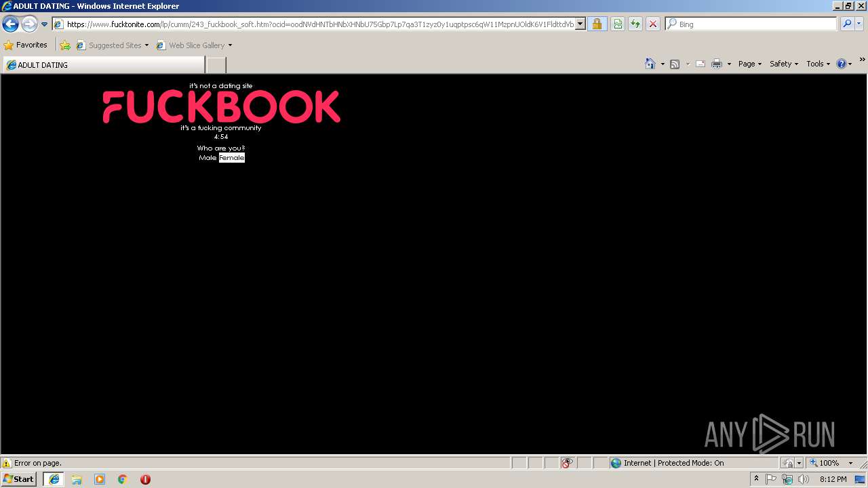
Task: Go forward with the Forward arrow button
Action: click(29, 24)
